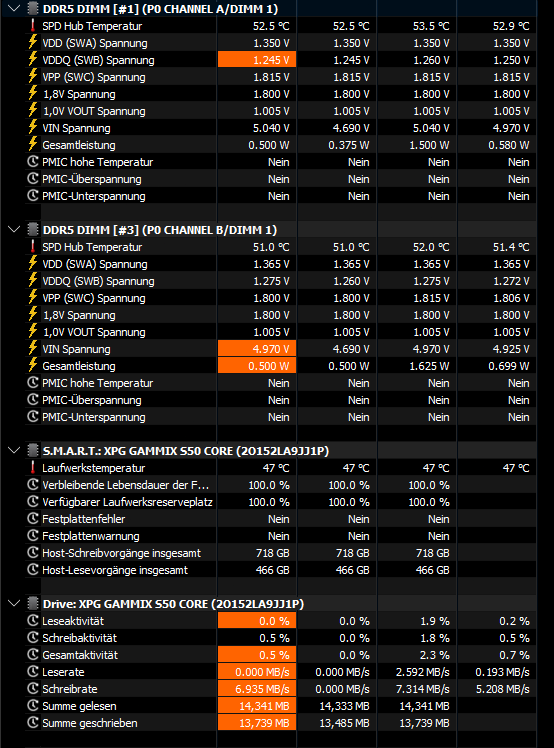Click the 0.375 W minimum Gesamtleistung value

pos(349,145)
